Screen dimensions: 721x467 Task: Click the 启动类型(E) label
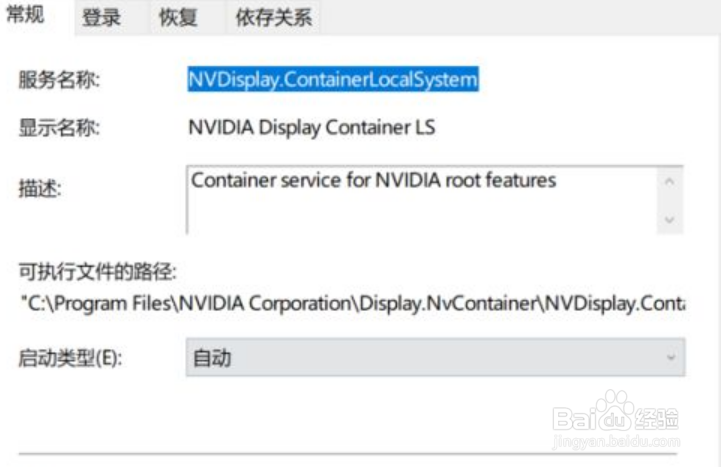point(70,358)
